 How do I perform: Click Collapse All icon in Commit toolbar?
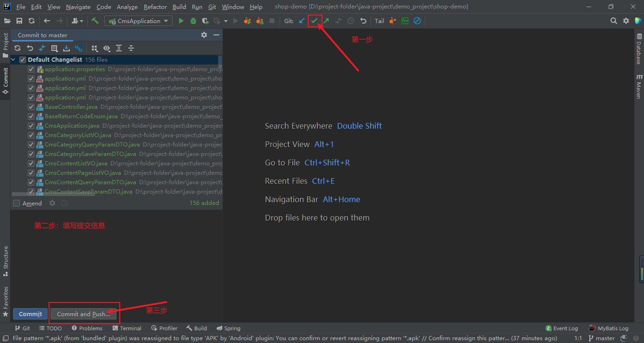[131, 48]
